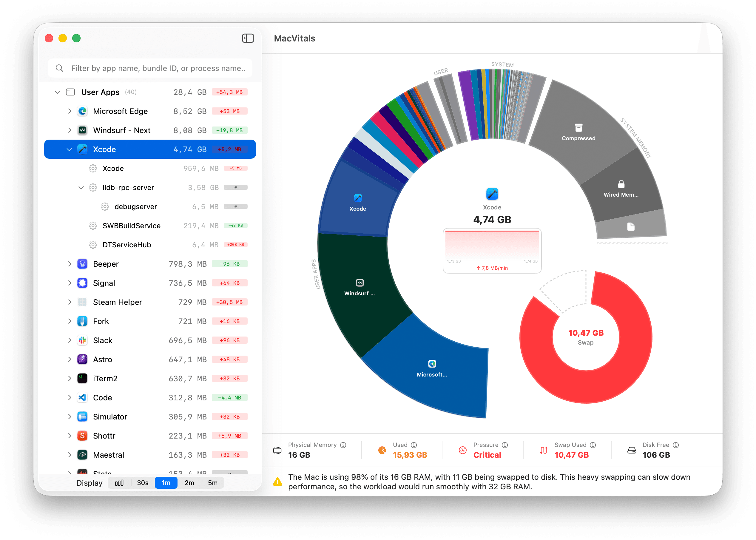This screenshot has width=756, height=540.
Task: Set the display interval to 30s
Action: pyautogui.click(x=143, y=483)
